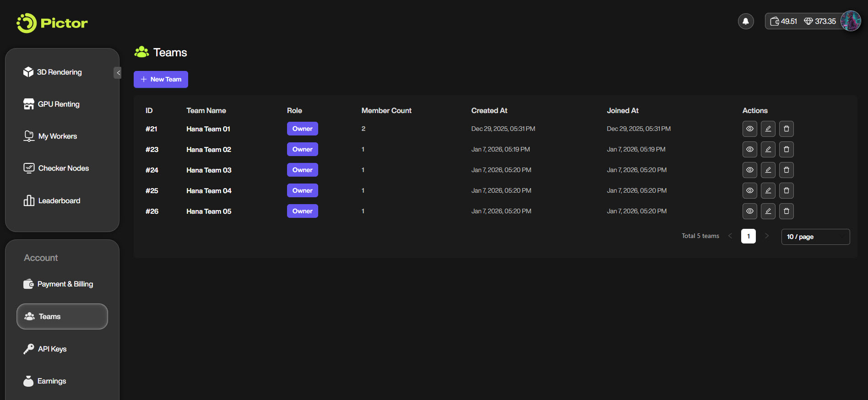View Hana Team 03 details via the eye icon
This screenshot has width=868, height=400.
[750, 170]
